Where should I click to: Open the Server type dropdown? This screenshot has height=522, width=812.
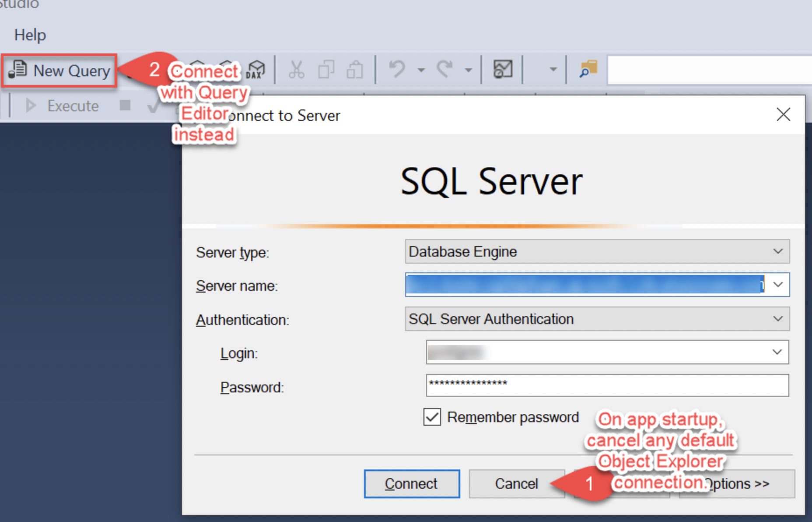[x=597, y=251]
